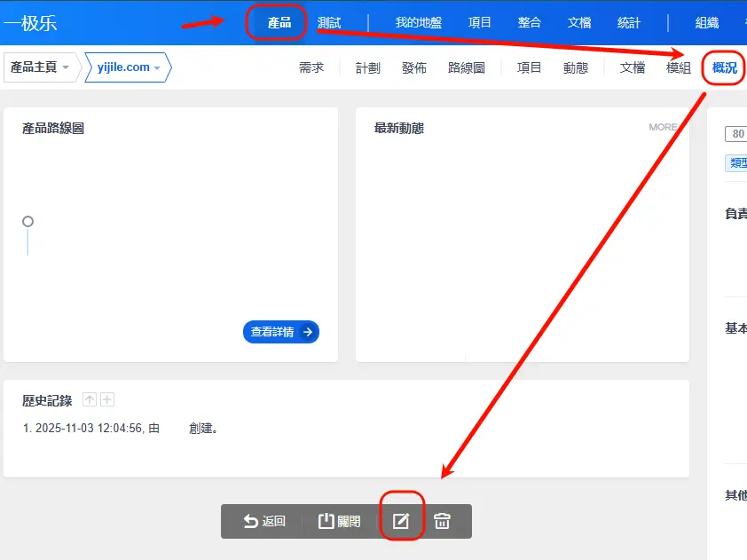747x560 pixels.
Task: Click the trash delete icon
Action: [x=443, y=521]
